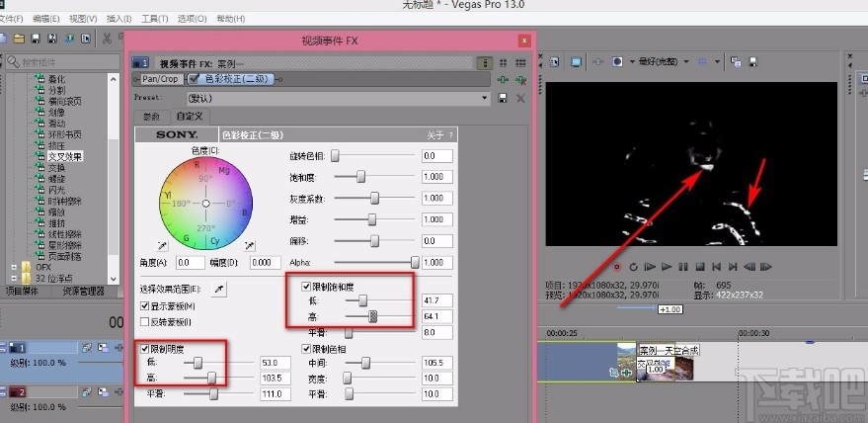Image resolution: width=868 pixels, height=423 pixels.
Task: Click the 角度(A) input field
Action: click(190, 263)
